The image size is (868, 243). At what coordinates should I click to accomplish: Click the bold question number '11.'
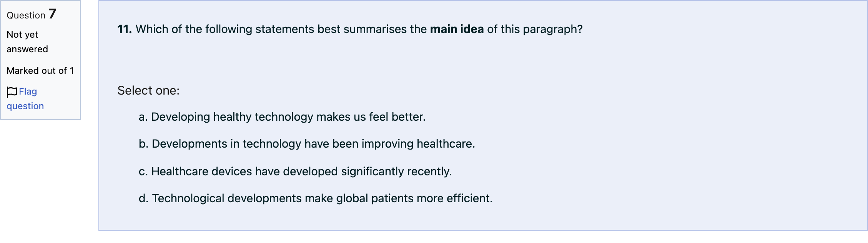[x=125, y=29]
